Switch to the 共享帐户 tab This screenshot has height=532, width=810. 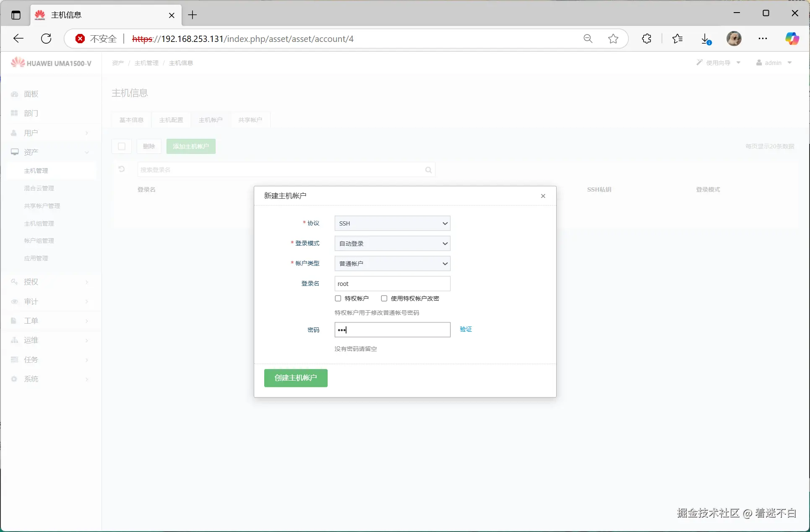tap(250, 120)
